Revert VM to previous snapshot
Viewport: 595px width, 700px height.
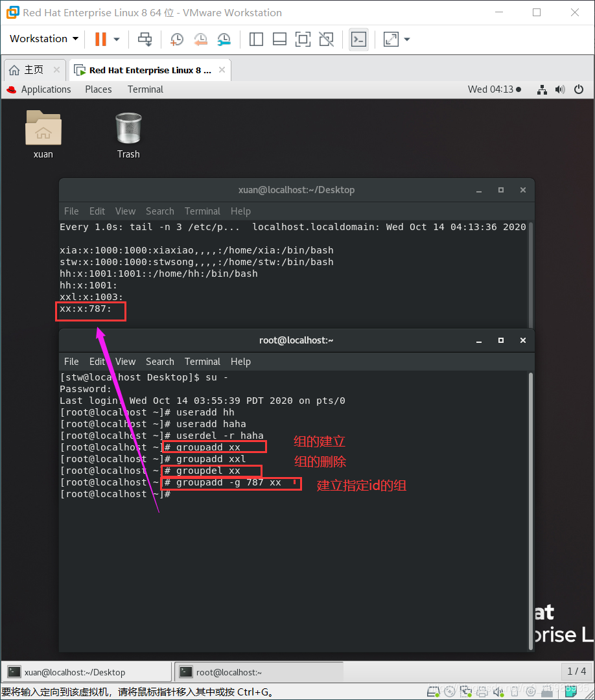[200, 40]
